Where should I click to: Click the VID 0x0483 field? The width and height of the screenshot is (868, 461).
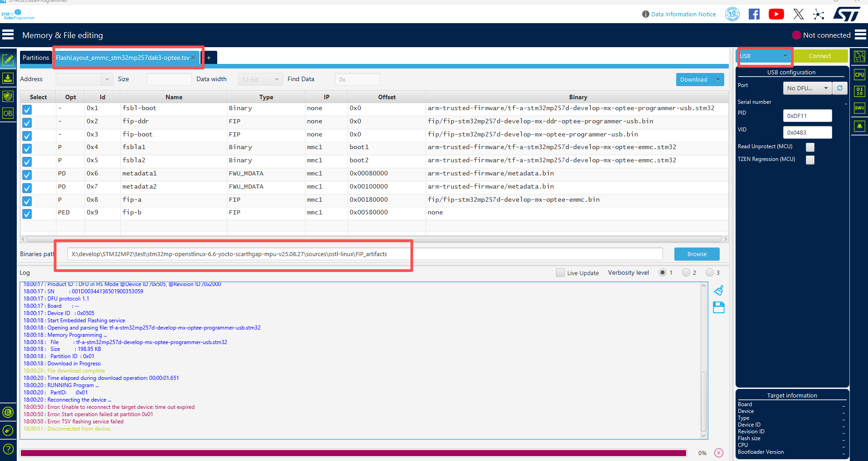click(807, 132)
